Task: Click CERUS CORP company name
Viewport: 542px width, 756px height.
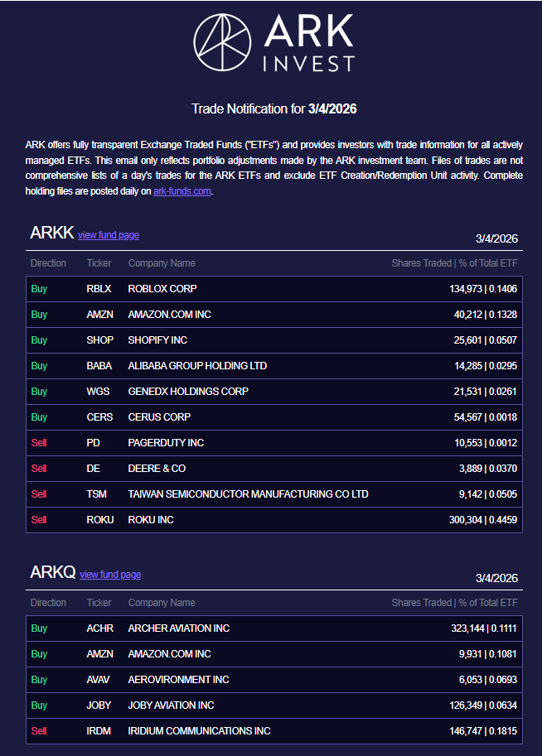Action: (x=159, y=417)
